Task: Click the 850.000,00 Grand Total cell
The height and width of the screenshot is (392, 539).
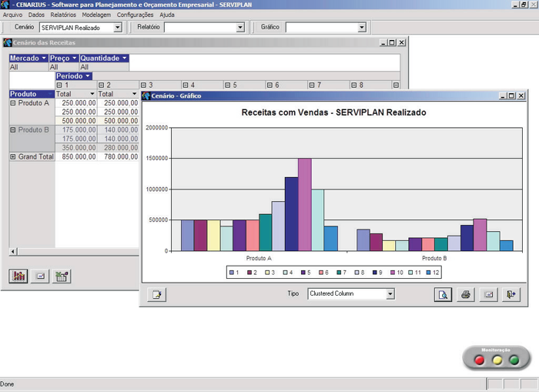Action: pyautogui.click(x=75, y=156)
